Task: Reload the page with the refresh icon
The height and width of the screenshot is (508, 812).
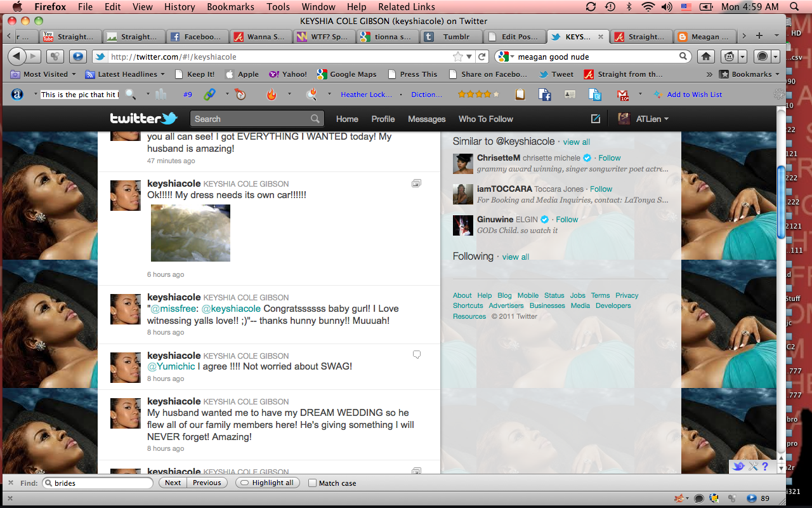Action: click(x=482, y=57)
